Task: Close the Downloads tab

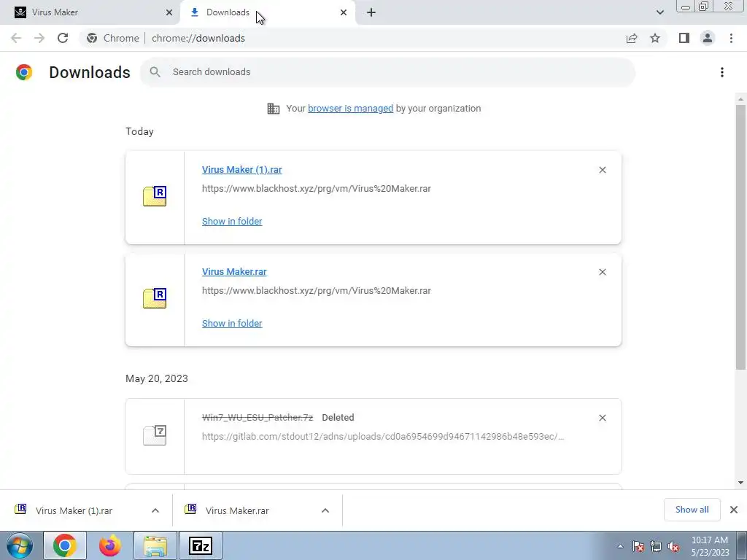Action: pos(344,12)
